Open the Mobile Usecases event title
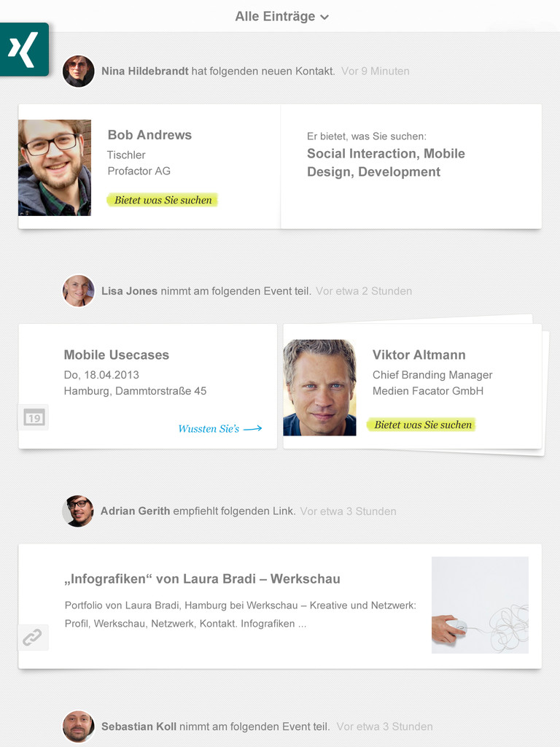 click(117, 355)
